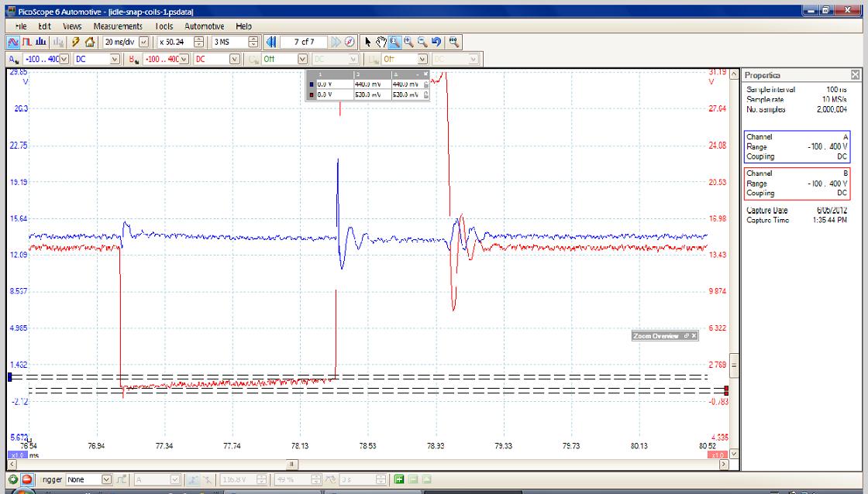Click horizontal scrollbar thumb under graph
The width and height of the screenshot is (868, 494).
[292, 465]
